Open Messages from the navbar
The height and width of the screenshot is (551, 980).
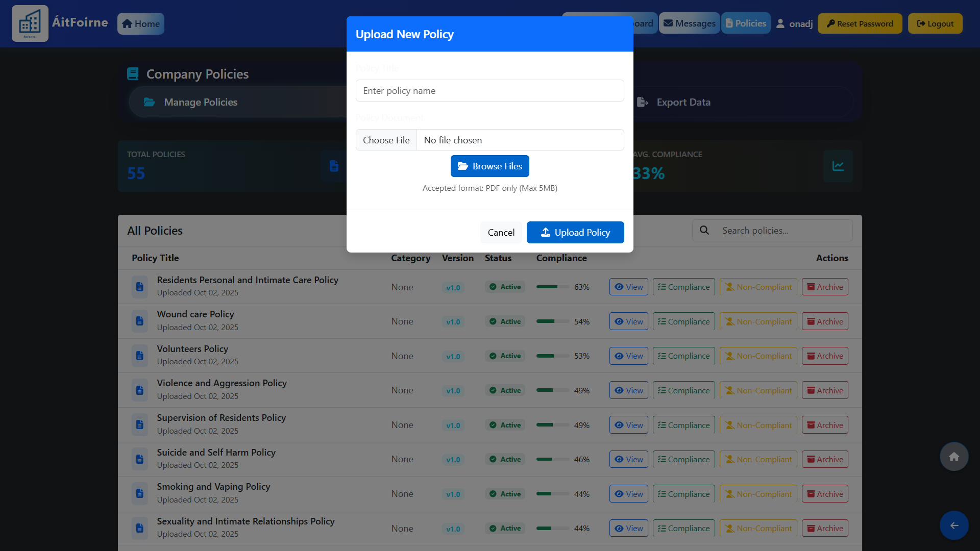(689, 23)
